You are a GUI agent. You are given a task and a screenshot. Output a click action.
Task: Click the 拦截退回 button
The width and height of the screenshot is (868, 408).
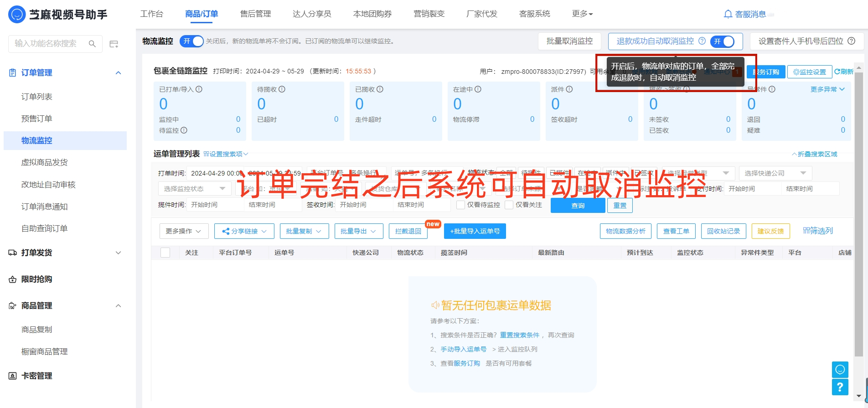(x=408, y=231)
